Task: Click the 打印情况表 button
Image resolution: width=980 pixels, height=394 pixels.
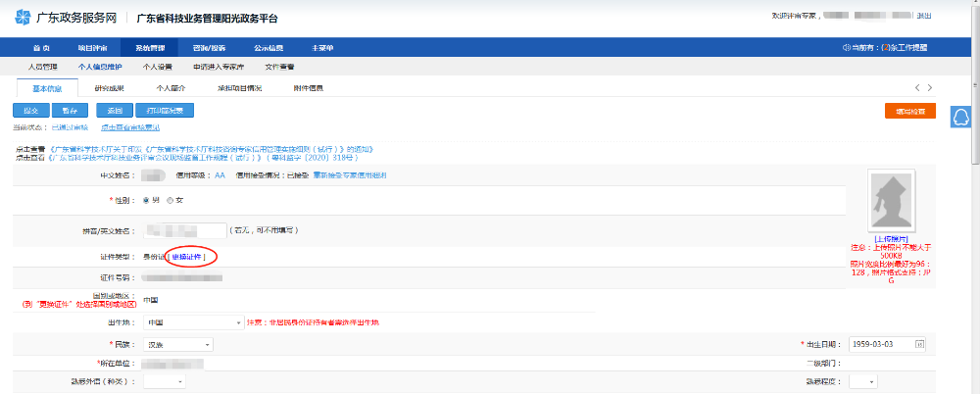Action: pos(165,111)
